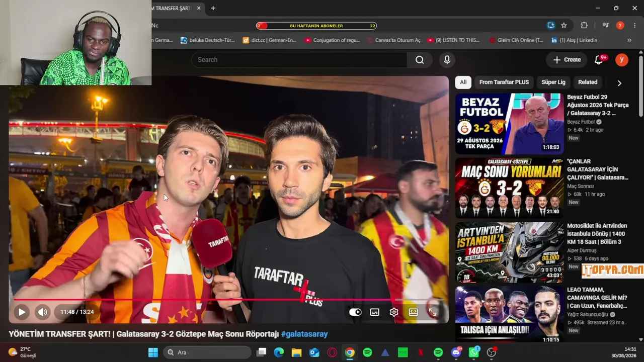
Task: Open Discord from the taskbar
Action: click(456, 352)
